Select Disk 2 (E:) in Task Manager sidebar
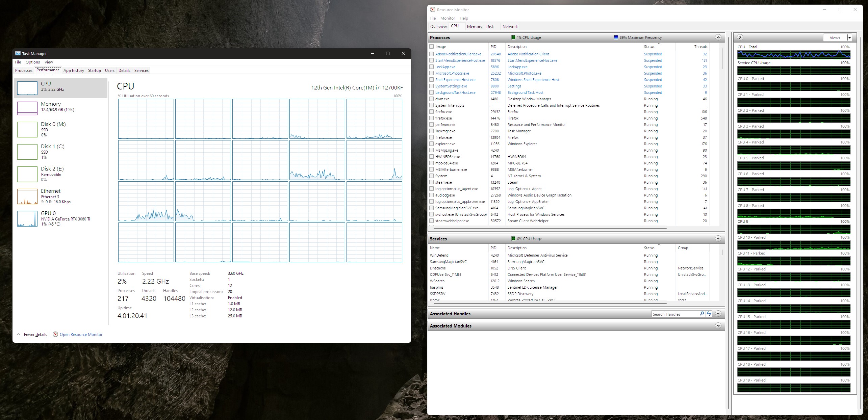The image size is (868, 420). point(61,174)
